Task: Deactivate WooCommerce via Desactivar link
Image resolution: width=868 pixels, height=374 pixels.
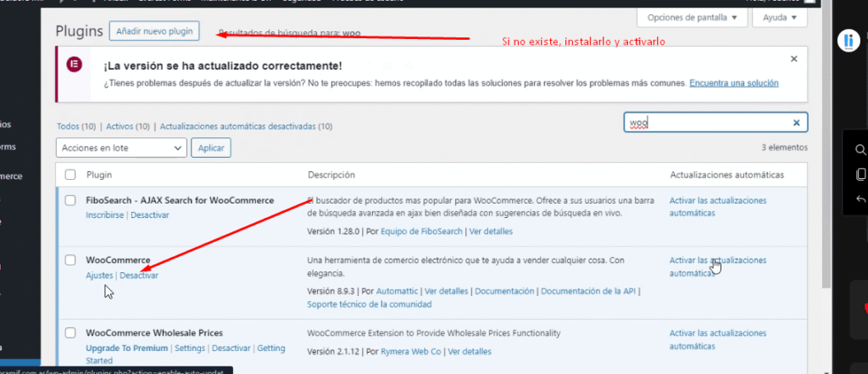Action: click(139, 276)
